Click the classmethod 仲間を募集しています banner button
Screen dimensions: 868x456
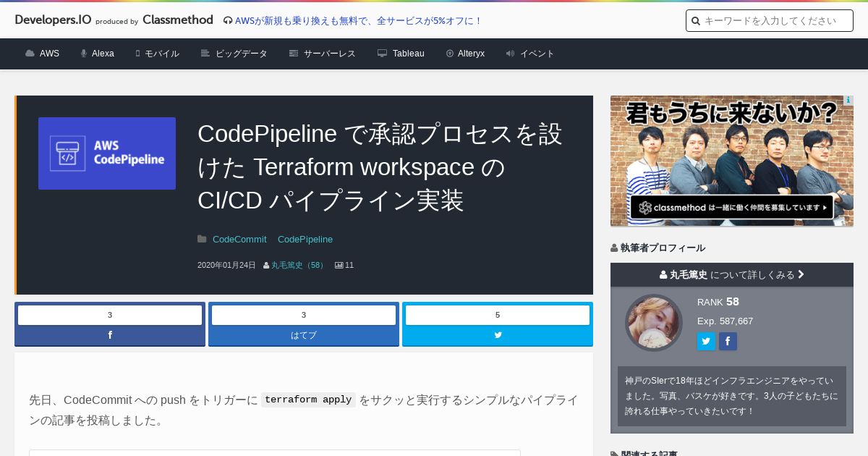tap(731, 207)
